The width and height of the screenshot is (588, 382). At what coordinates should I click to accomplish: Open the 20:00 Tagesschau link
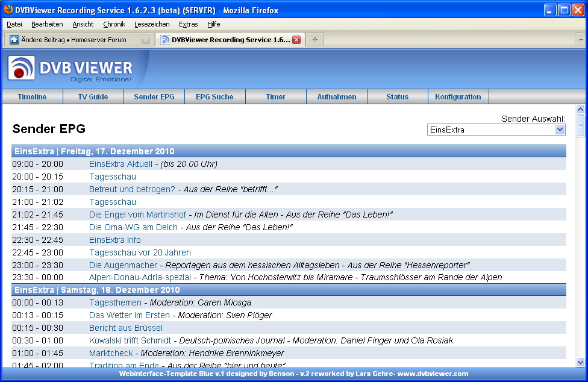click(x=113, y=177)
